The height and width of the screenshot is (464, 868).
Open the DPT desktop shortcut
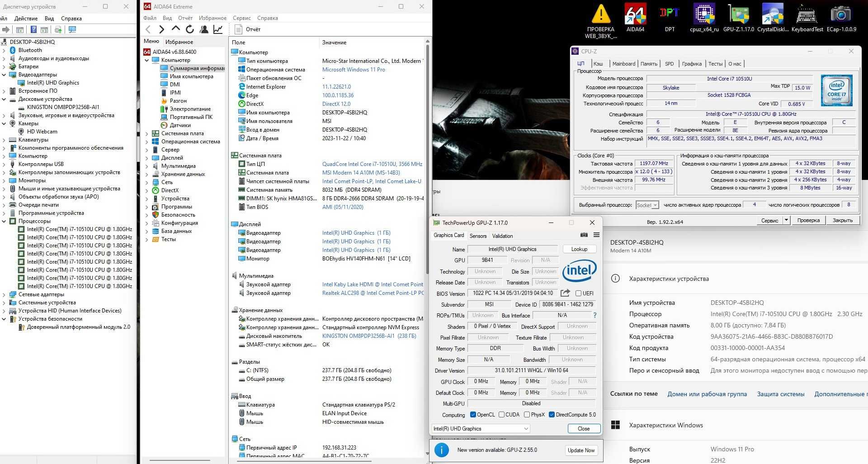[x=670, y=18]
